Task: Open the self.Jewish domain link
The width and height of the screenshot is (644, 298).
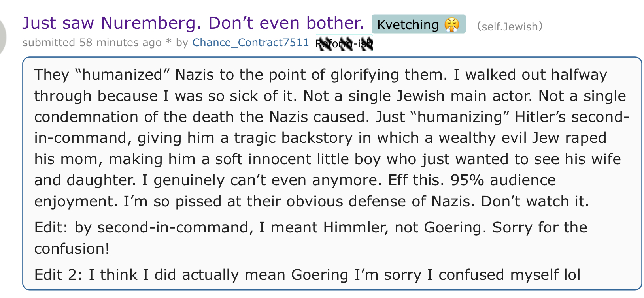Action: [510, 26]
